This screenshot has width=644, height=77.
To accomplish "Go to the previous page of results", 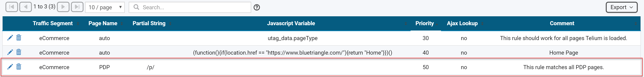I will [26, 7].
